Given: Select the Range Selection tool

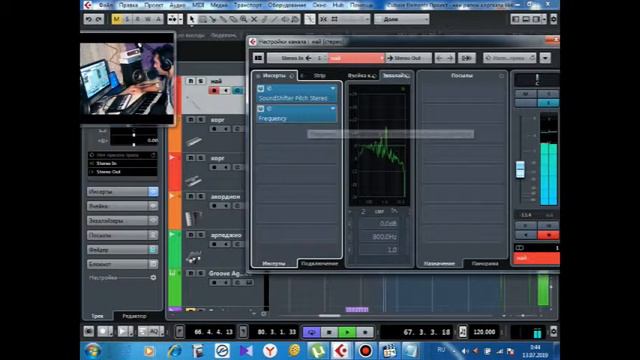Looking at the screenshot, I should pos(203,19).
